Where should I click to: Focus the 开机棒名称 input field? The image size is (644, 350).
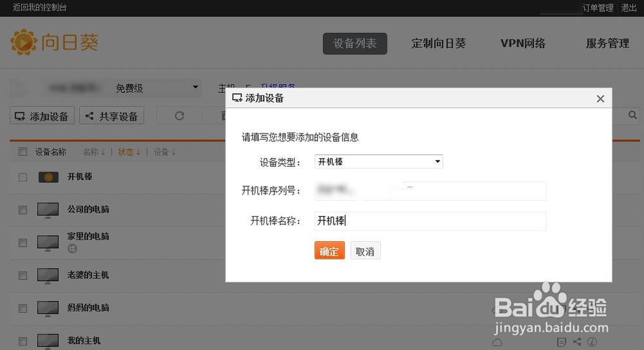(x=430, y=221)
